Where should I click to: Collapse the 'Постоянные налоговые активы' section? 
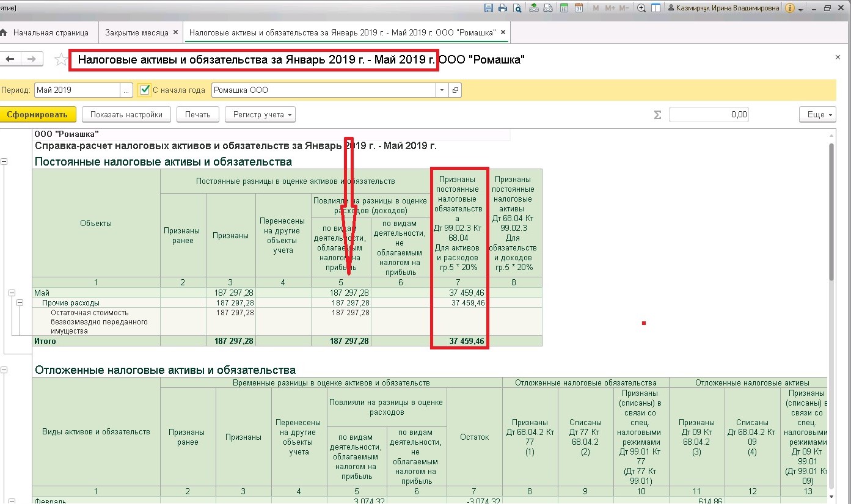click(4, 162)
